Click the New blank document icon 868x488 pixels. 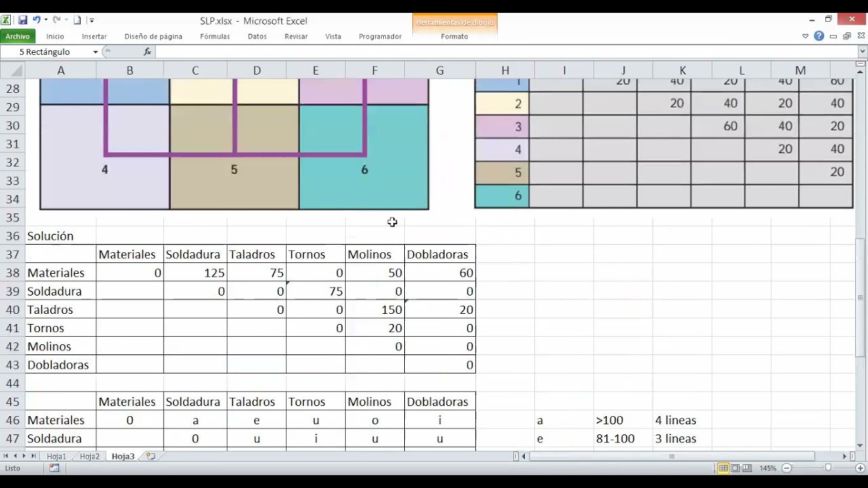(x=77, y=20)
